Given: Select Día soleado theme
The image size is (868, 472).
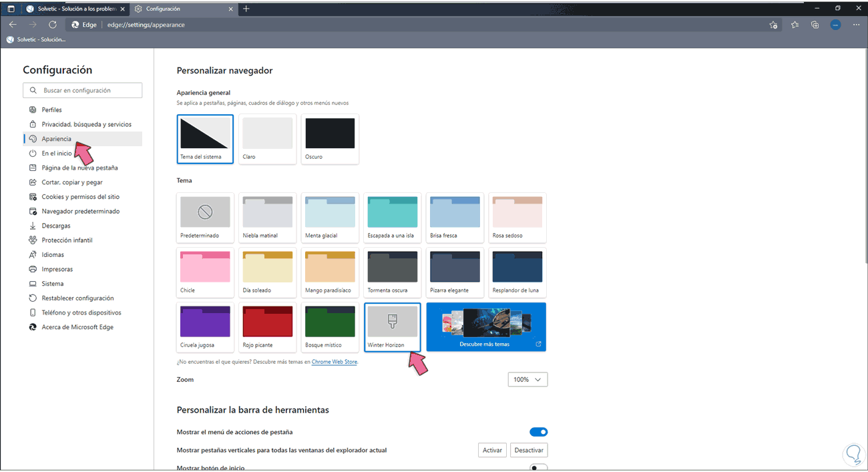Looking at the screenshot, I should pyautogui.click(x=267, y=272).
